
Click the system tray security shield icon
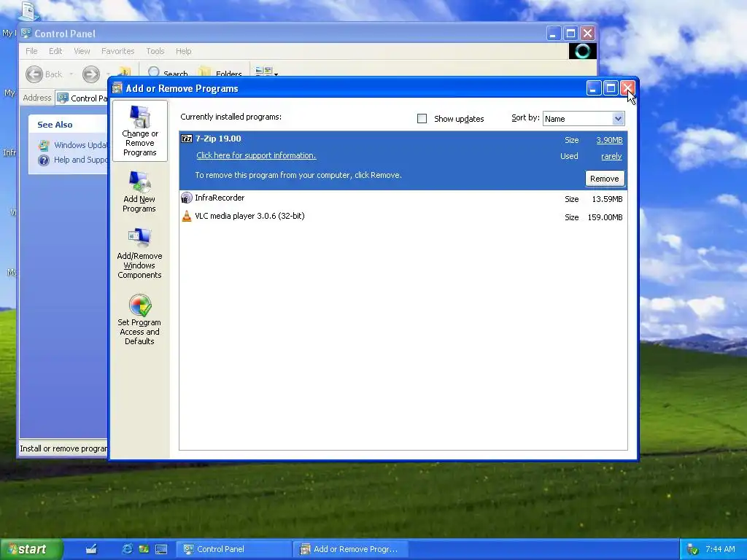(692, 550)
